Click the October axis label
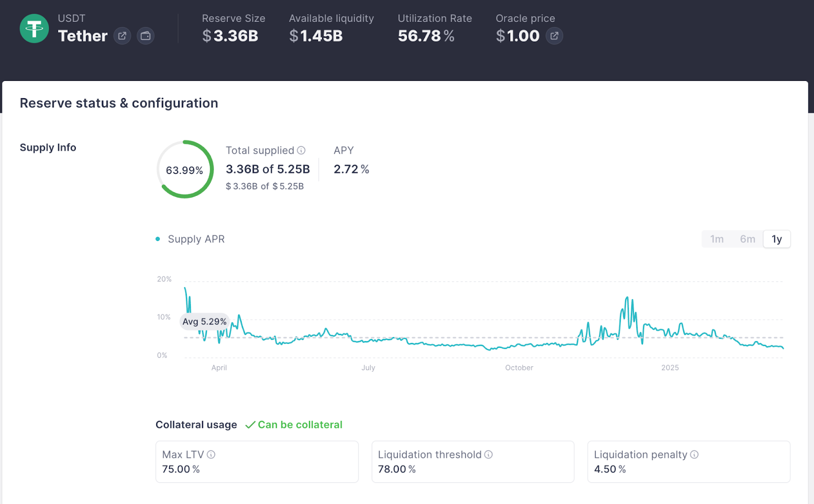Viewport: 814px width, 504px height. (x=519, y=368)
